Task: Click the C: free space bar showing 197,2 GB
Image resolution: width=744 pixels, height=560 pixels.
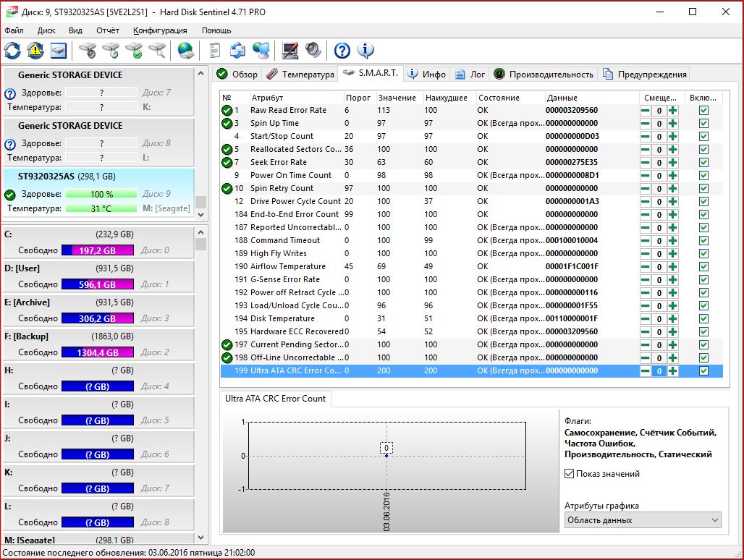Action: click(97, 250)
